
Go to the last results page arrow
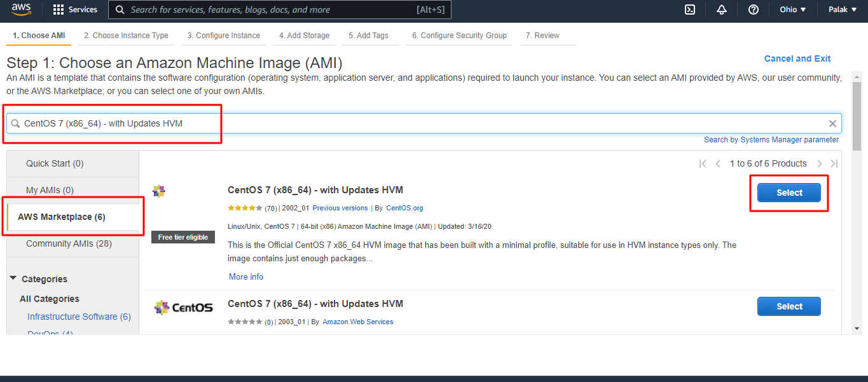click(x=834, y=163)
